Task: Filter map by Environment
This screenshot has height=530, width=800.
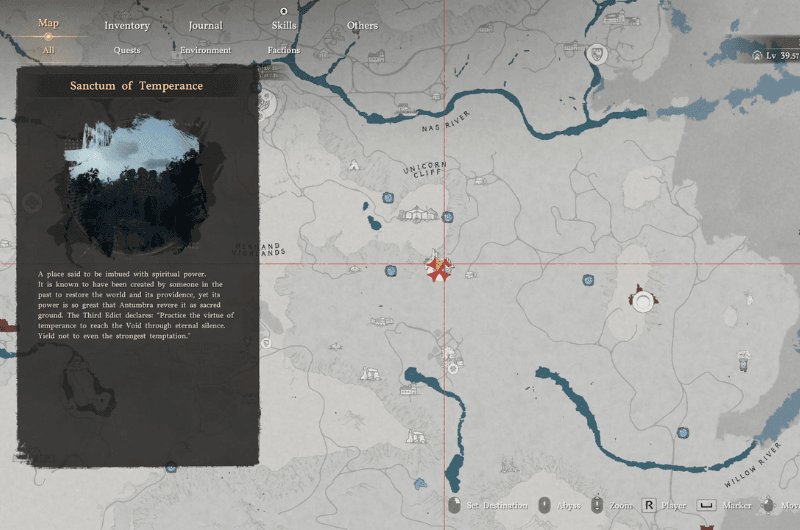Action: [x=205, y=50]
